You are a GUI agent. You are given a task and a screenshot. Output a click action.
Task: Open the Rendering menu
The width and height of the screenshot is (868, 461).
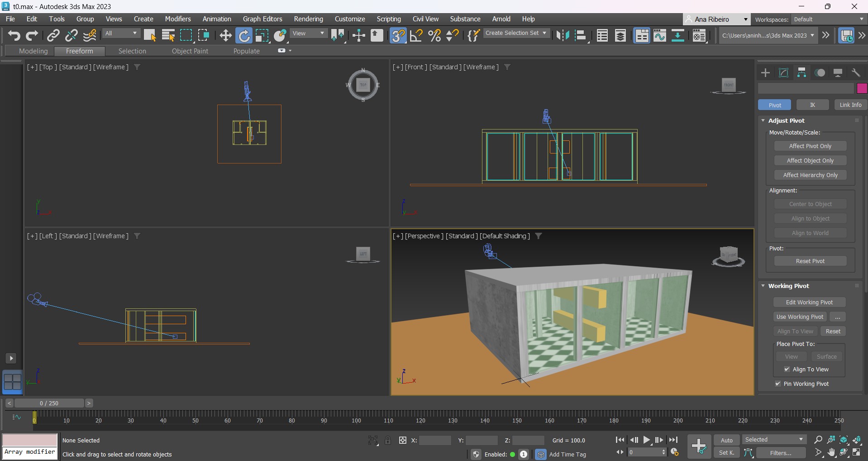(308, 19)
